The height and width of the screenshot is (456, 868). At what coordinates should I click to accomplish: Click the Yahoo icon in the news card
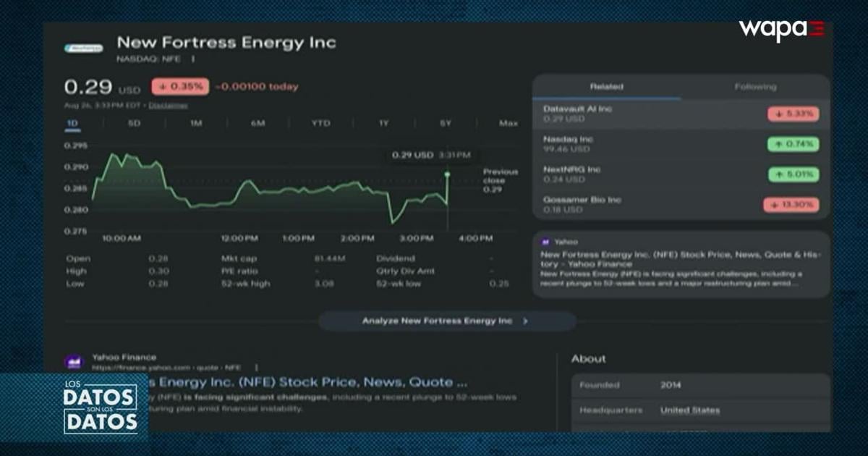coord(545,242)
